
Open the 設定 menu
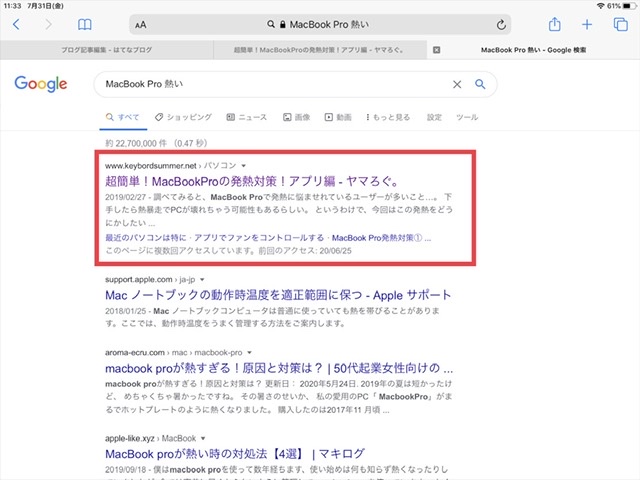point(434,118)
